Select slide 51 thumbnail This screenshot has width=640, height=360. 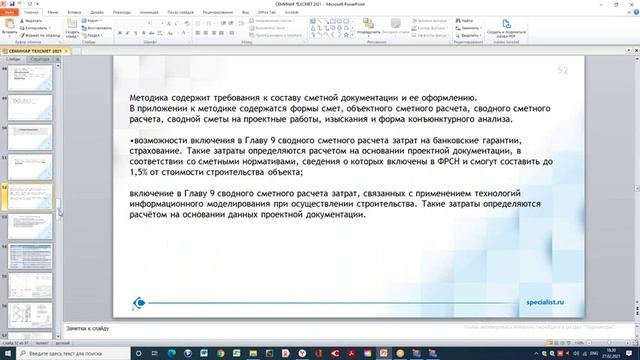(30, 166)
